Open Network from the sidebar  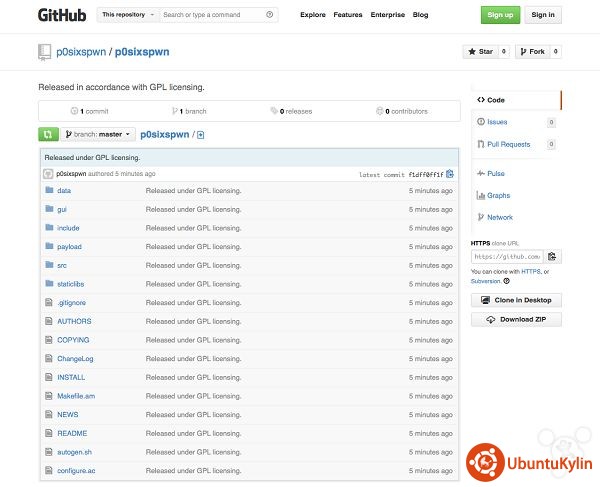pos(499,217)
